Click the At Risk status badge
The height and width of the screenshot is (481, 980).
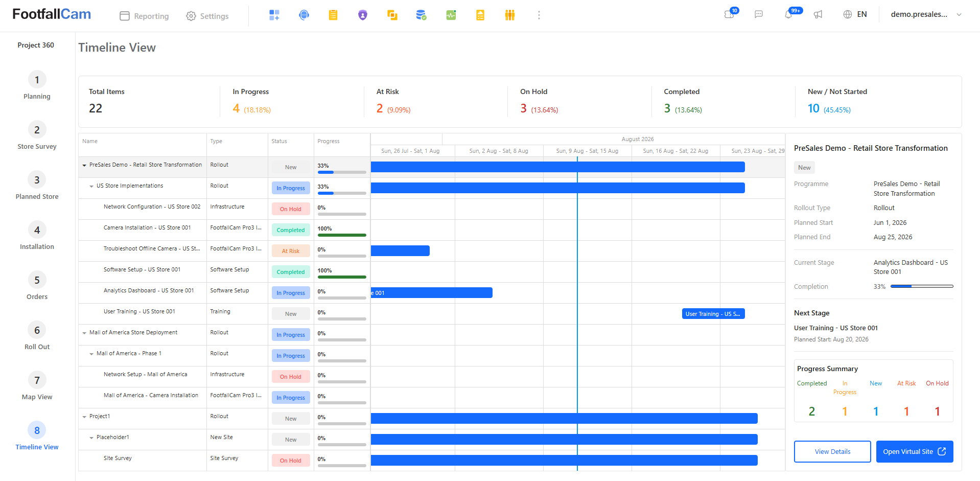(x=291, y=251)
